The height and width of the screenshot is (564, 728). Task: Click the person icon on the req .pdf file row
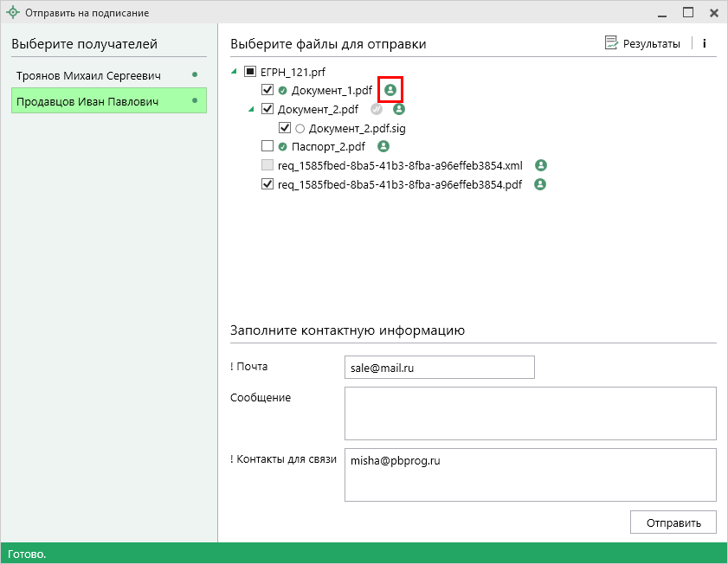540,184
